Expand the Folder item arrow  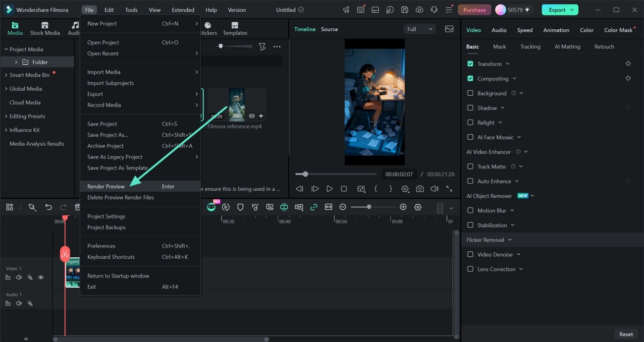click(x=16, y=62)
